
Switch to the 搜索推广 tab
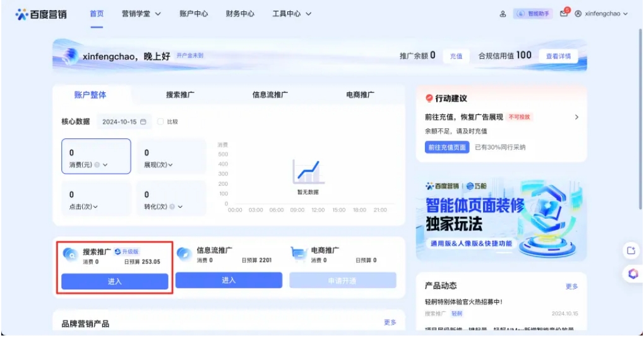coord(181,95)
